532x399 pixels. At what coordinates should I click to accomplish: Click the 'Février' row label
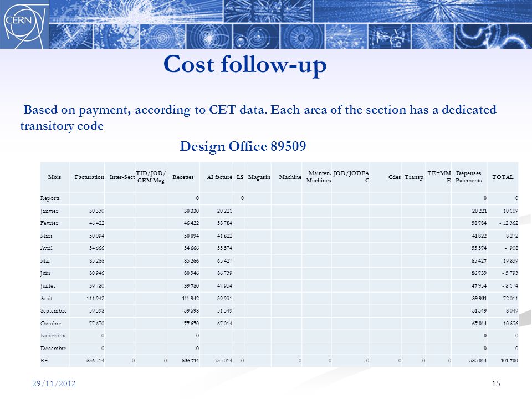49,223
